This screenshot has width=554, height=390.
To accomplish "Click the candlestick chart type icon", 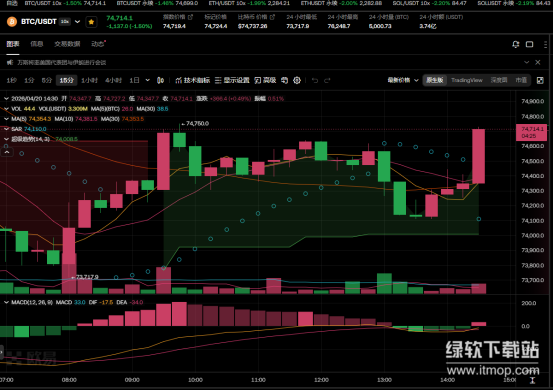I will pos(160,81).
